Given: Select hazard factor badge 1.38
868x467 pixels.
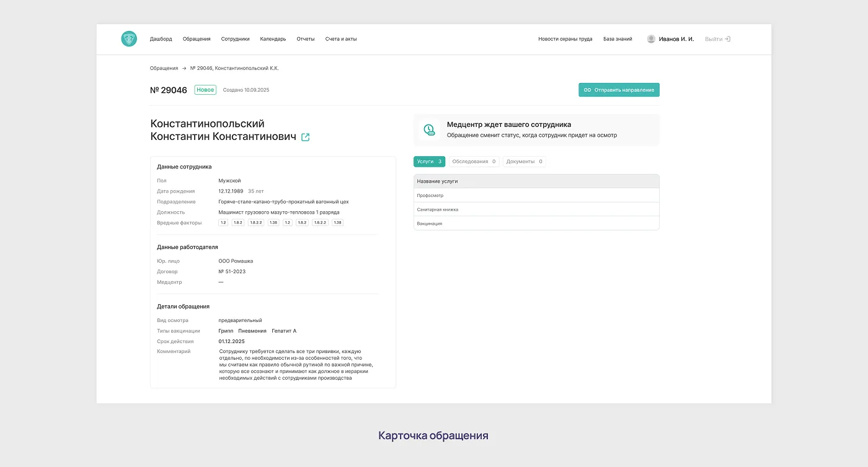Looking at the screenshot, I should 272,222.
